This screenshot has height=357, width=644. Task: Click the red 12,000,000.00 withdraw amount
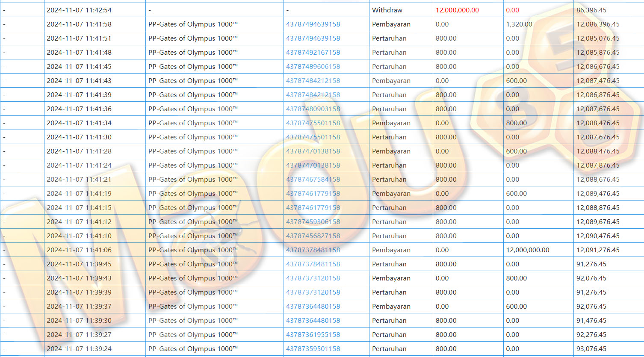tap(457, 10)
